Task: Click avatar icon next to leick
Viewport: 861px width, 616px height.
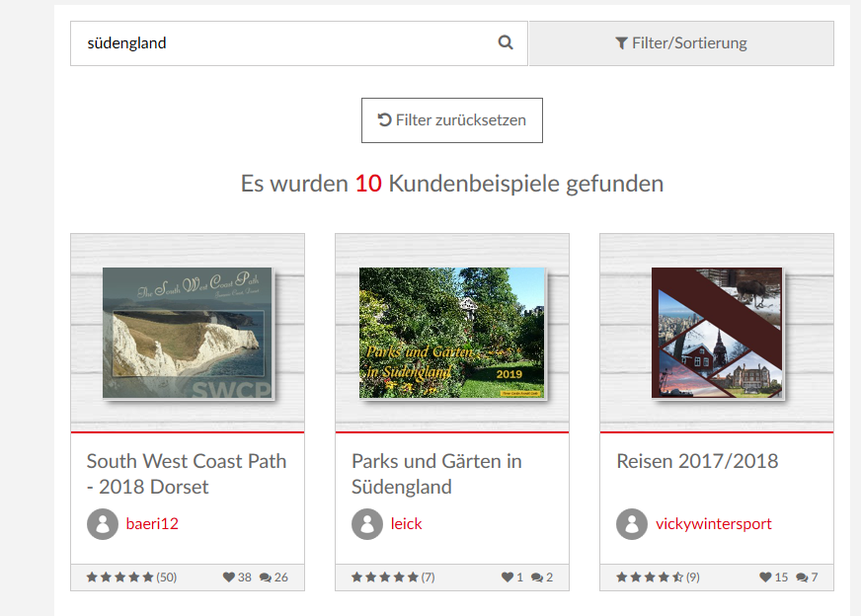Action: pyautogui.click(x=367, y=524)
